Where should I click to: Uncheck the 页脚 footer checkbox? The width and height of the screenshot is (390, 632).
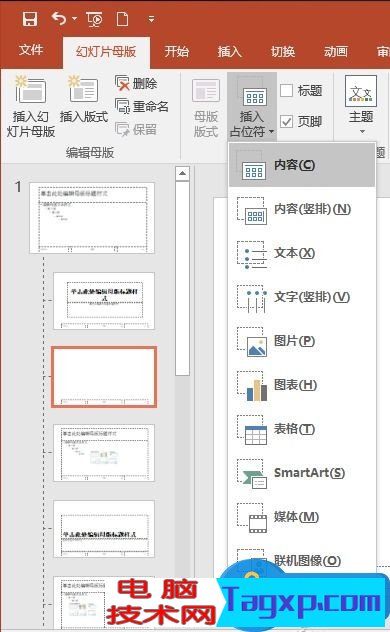286,121
